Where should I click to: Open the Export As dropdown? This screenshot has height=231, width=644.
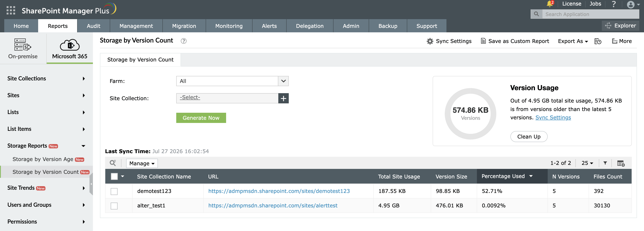click(573, 41)
